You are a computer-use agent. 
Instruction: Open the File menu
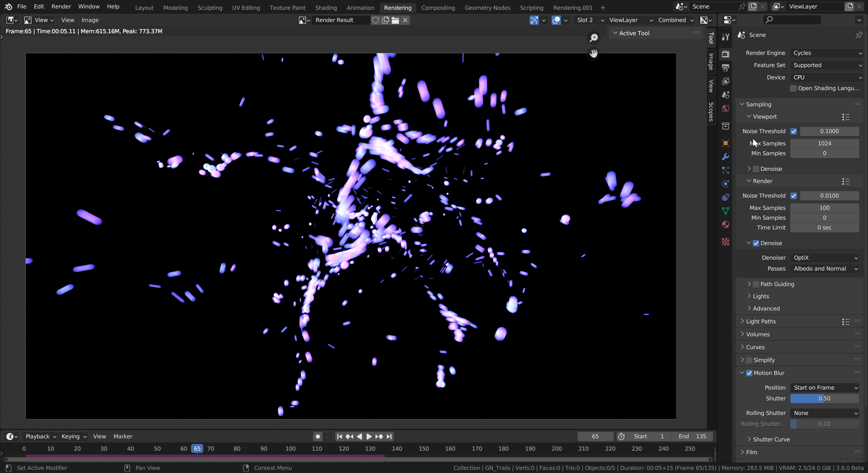[x=22, y=7]
